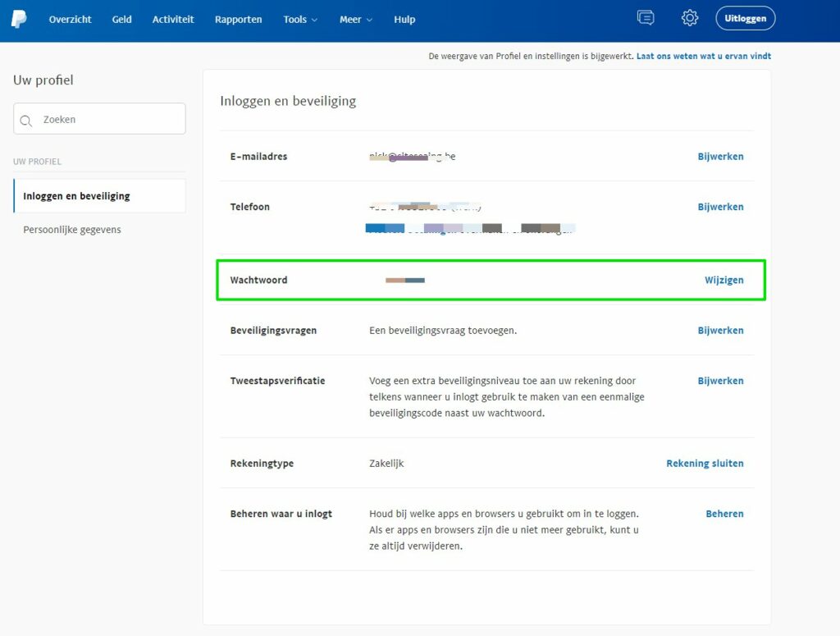Image resolution: width=840 pixels, height=636 pixels.
Task: Click the 'Tweestapsverificatie' row label
Action: point(277,381)
